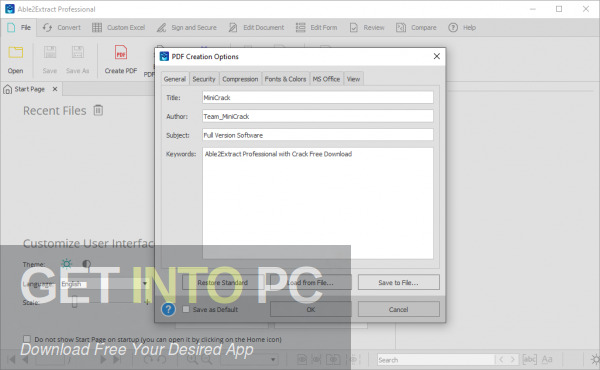The image size is (600, 370).
Task: Close the PDF Creation Options dialog
Action: 437,56
